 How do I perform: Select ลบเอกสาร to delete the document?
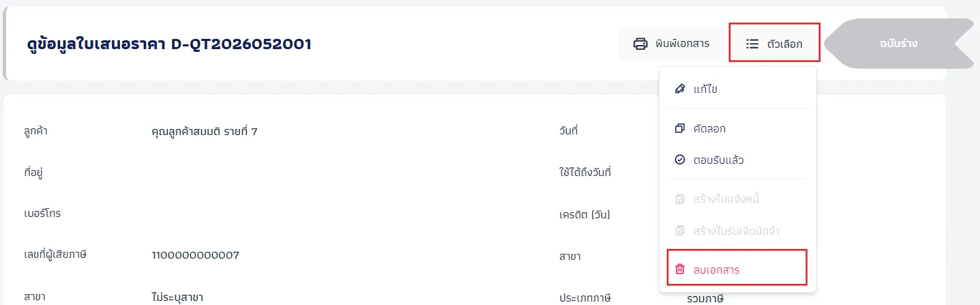pos(737,267)
